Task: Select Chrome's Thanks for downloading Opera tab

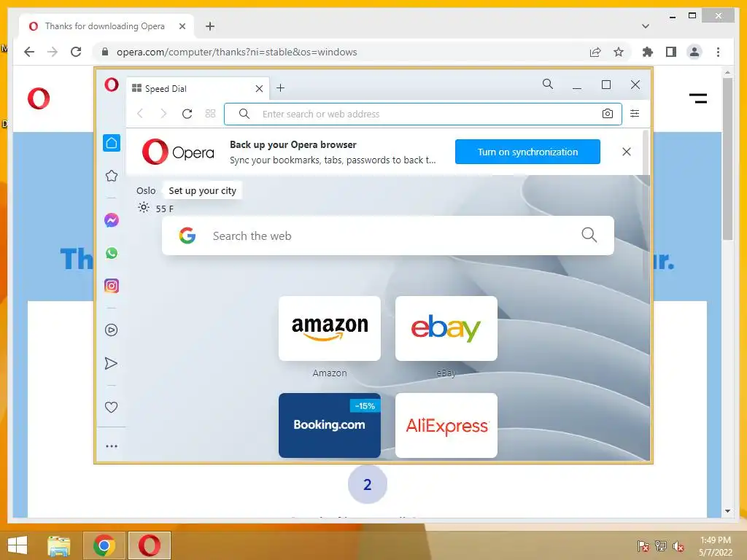Action: [x=106, y=26]
